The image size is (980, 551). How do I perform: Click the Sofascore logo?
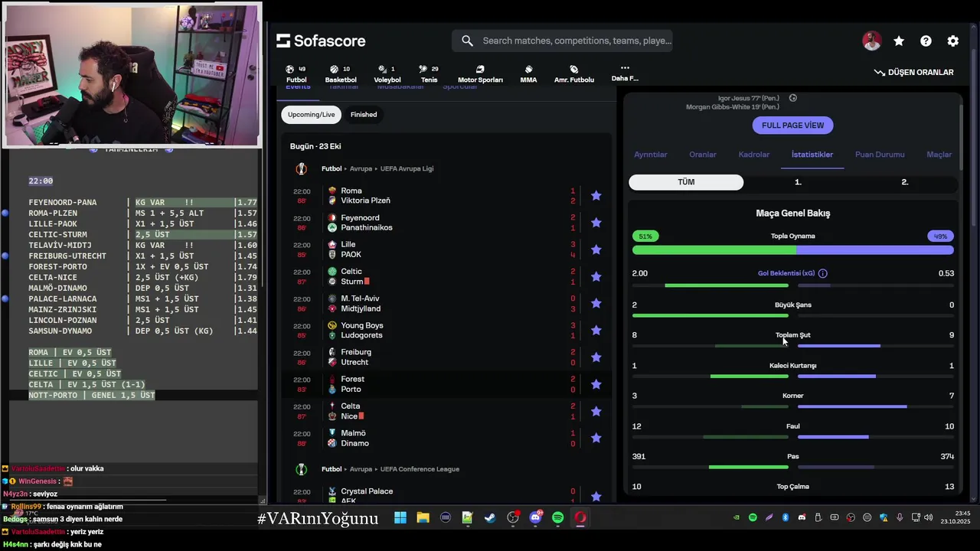321,41
